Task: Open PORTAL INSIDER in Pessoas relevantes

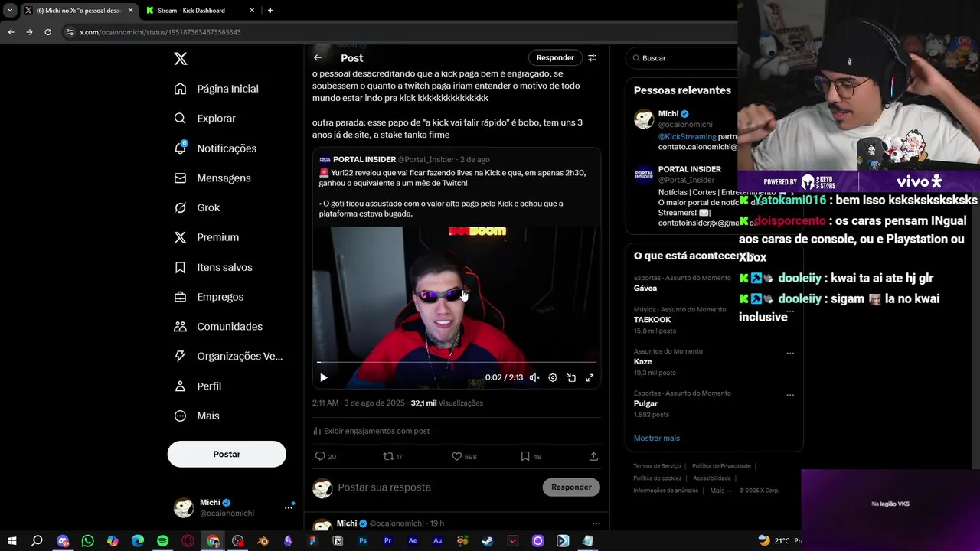Action: pos(689,169)
